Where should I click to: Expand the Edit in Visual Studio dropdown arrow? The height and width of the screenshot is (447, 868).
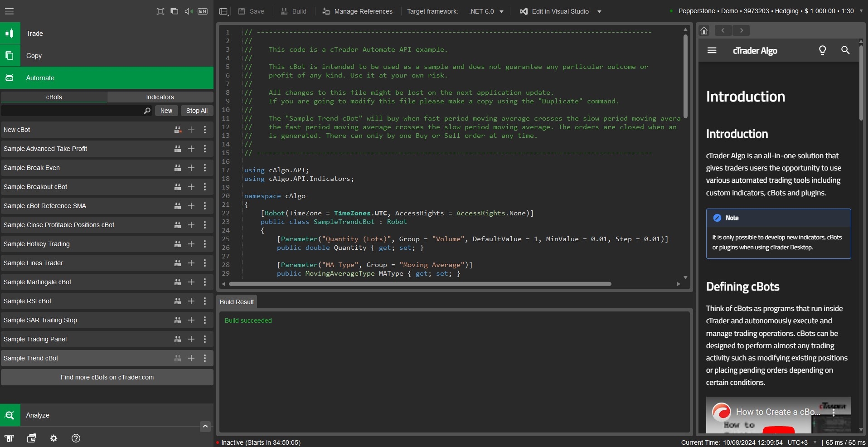[x=599, y=12]
